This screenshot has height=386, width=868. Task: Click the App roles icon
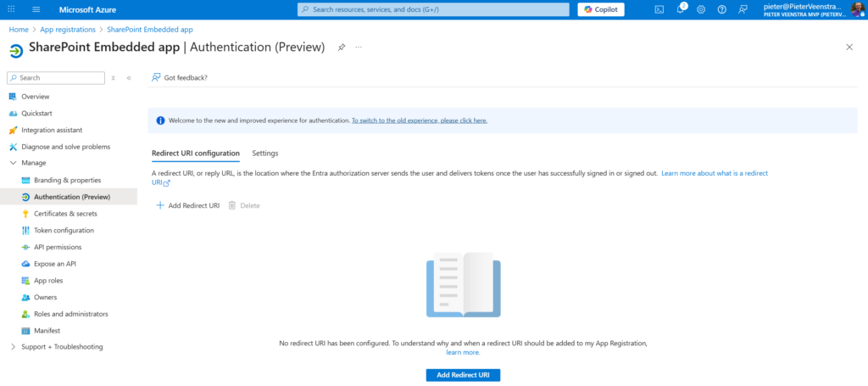25,281
